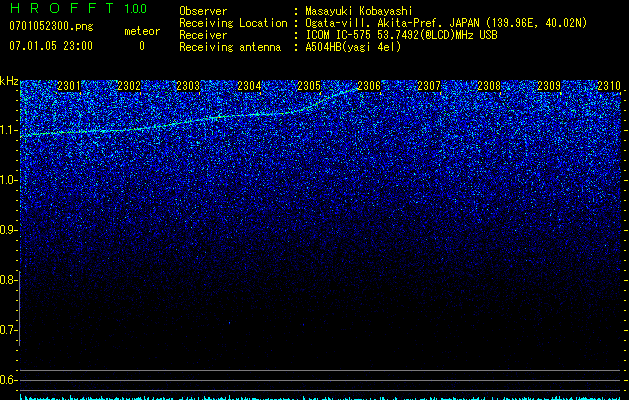
Task: Click the 2304 time marker
Action: tap(249, 86)
